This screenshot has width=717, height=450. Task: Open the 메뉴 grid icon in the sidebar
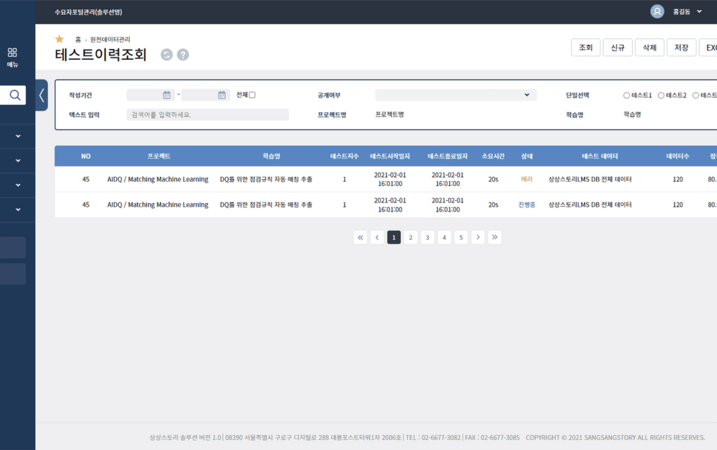click(x=12, y=52)
